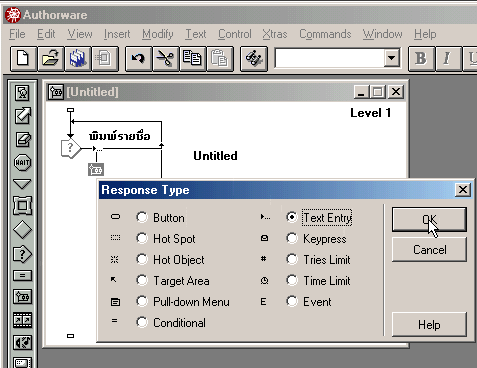This screenshot has height=368, width=477.
Task: Click the Undo arrow icon
Action: coord(138,59)
